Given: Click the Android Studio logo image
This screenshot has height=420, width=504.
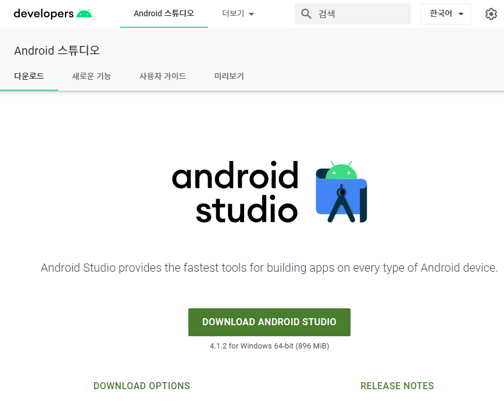Looking at the screenshot, I should (269, 191).
